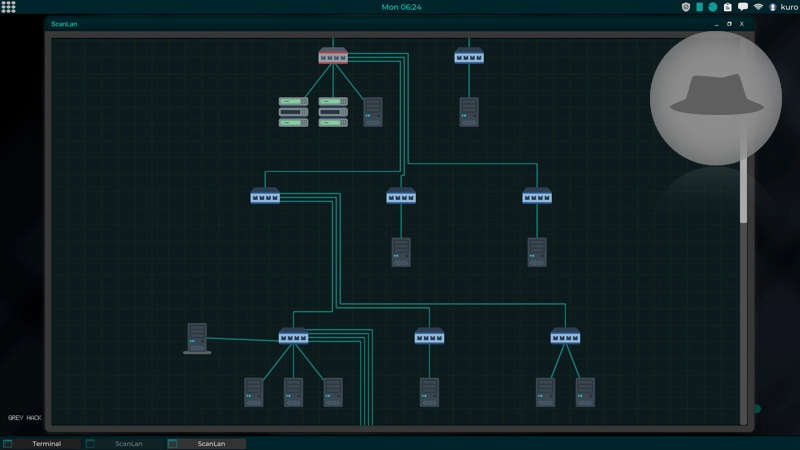The image size is (800, 450).
Task: Click the bottom-row switch with three computers
Action: (x=293, y=336)
